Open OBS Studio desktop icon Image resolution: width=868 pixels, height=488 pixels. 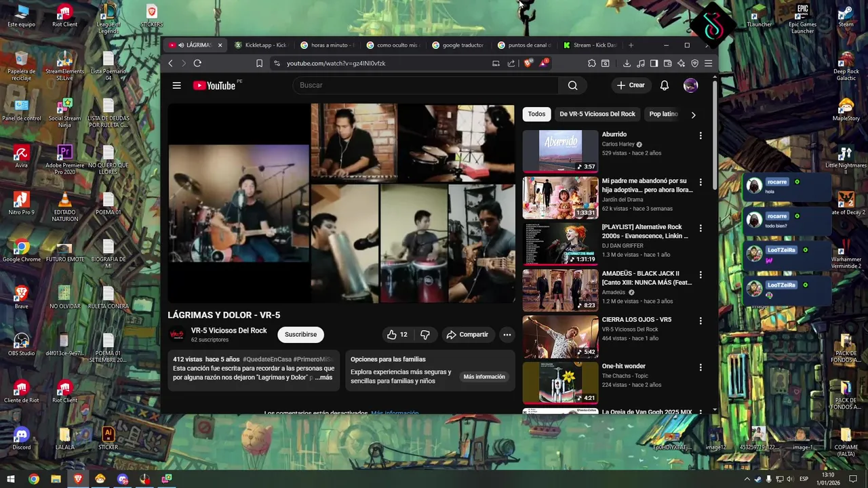[x=22, y=344]
